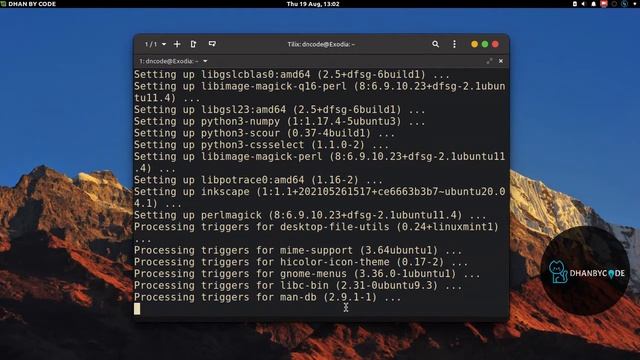Click the line 'Setting up perlmagick'
This screenshot has height=360, width=640.
coord(310,215)
